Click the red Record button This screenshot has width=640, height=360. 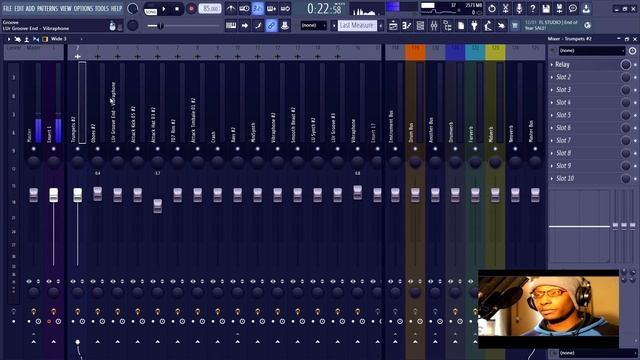click(191, 9)
